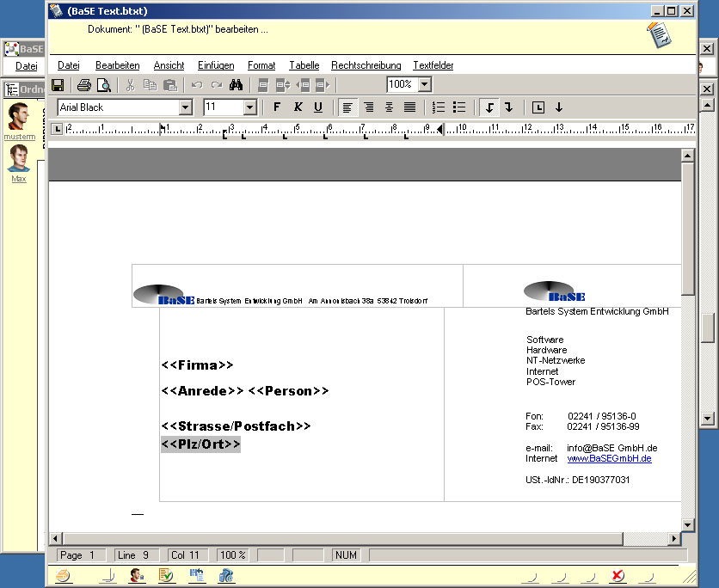Insert a numbered list
The image size is (719, 588).
pyautogui.click(x=439, y=107)
